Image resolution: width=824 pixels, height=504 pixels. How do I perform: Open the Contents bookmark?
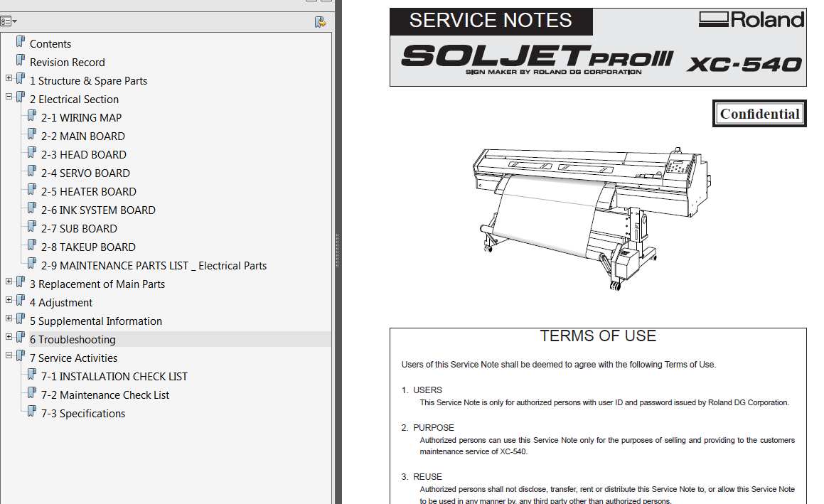tap(50, 44)
